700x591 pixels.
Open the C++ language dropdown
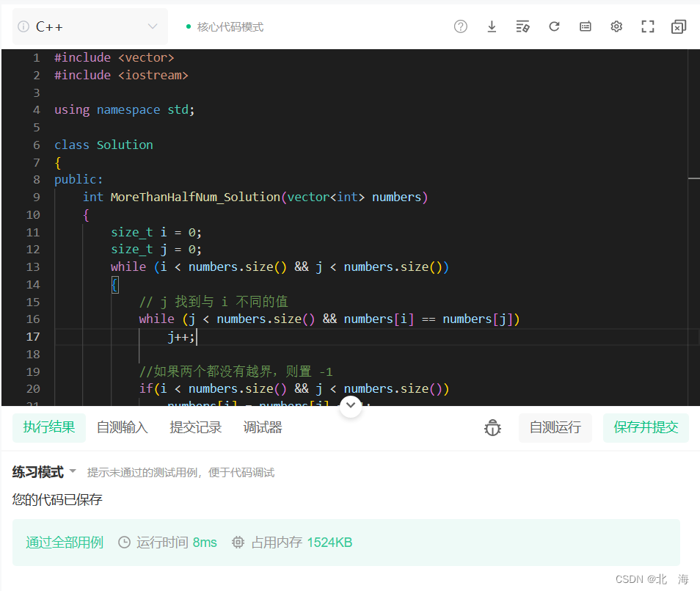pyautogui.click(x=90, y=27)
